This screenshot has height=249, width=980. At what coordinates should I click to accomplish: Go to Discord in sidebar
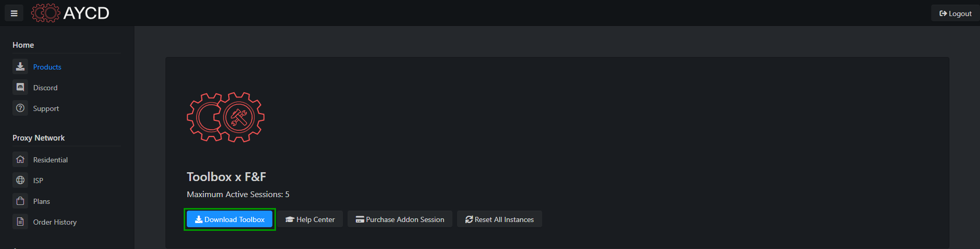pos(45,88)
